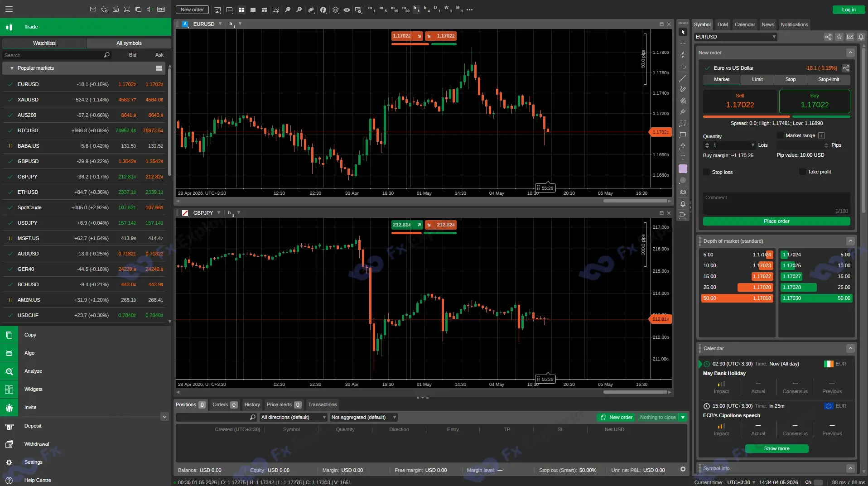Screen dimensions: 868x486
Task: Select the crosshair tool in drawing toolbar
Action: point(683,43)
